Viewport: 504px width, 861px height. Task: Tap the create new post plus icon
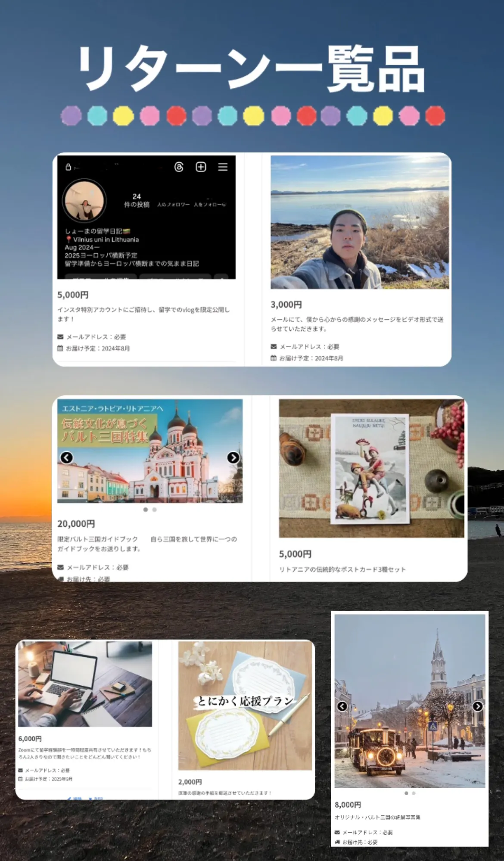pyautogui.click(x=201, y=167)
